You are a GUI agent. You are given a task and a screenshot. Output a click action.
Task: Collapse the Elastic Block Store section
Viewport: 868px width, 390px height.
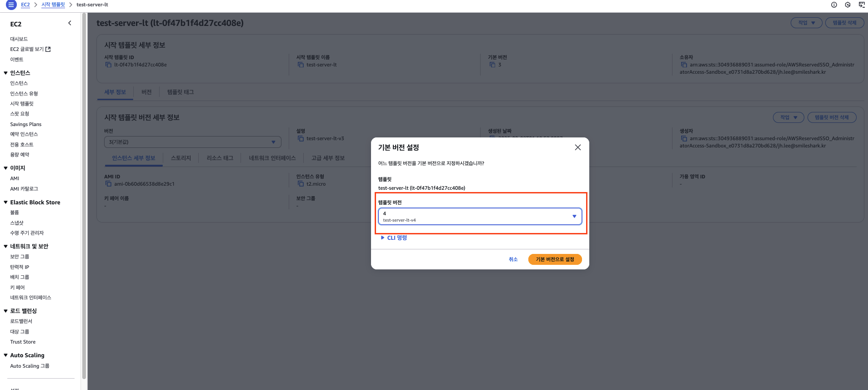pyautogui.click(x=5, y=203)
